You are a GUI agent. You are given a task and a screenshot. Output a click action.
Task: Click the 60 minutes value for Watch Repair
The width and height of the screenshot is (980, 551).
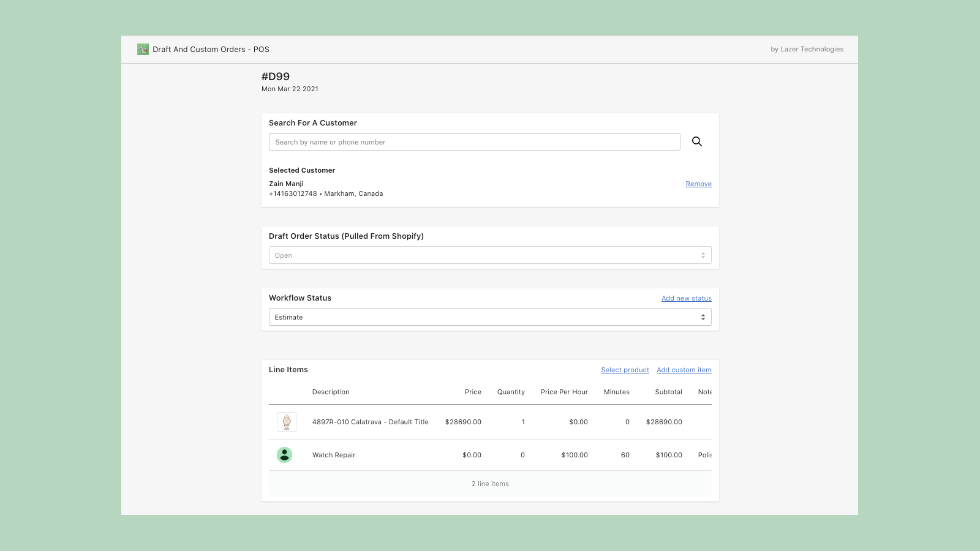pyautogui.click(x=625, y=455)
